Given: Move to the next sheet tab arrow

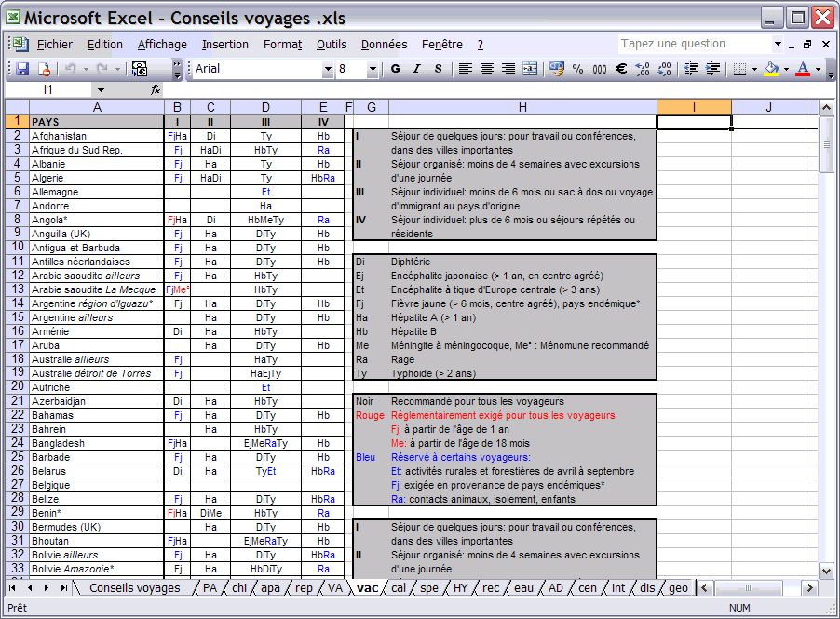Looking at the screenshot, I should point(47,587).
